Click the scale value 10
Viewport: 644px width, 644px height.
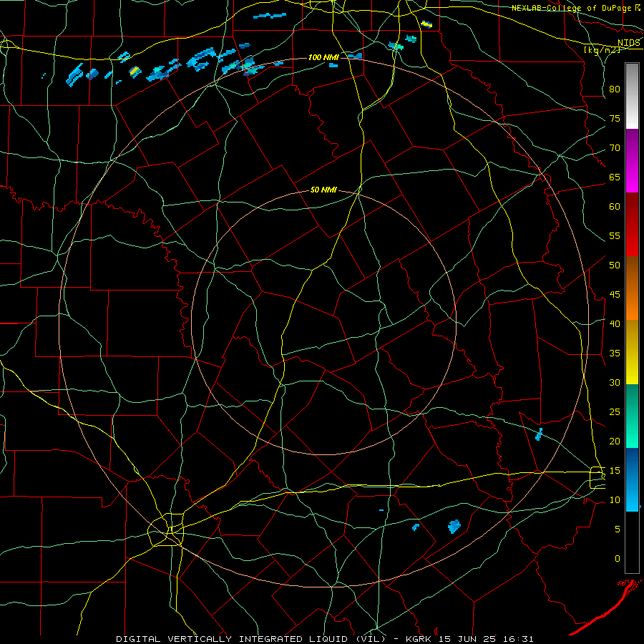point(615,500)
